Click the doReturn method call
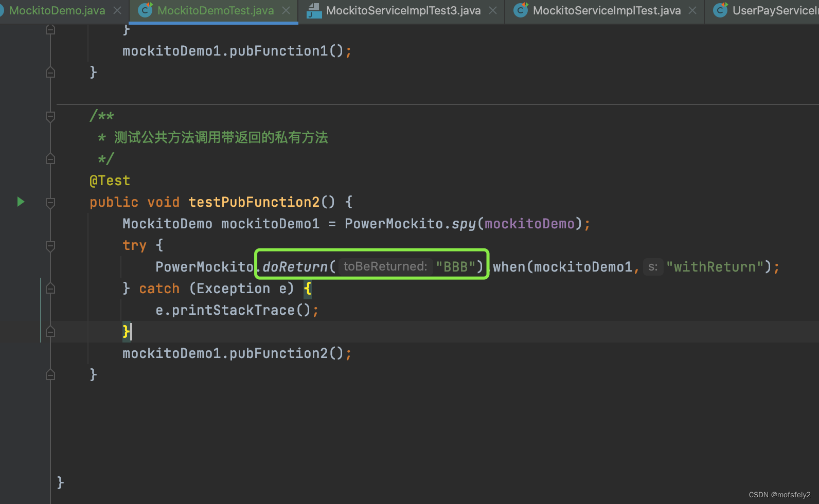Image resolution: width=819 pixels, height=504 pixels. point(295,267)
